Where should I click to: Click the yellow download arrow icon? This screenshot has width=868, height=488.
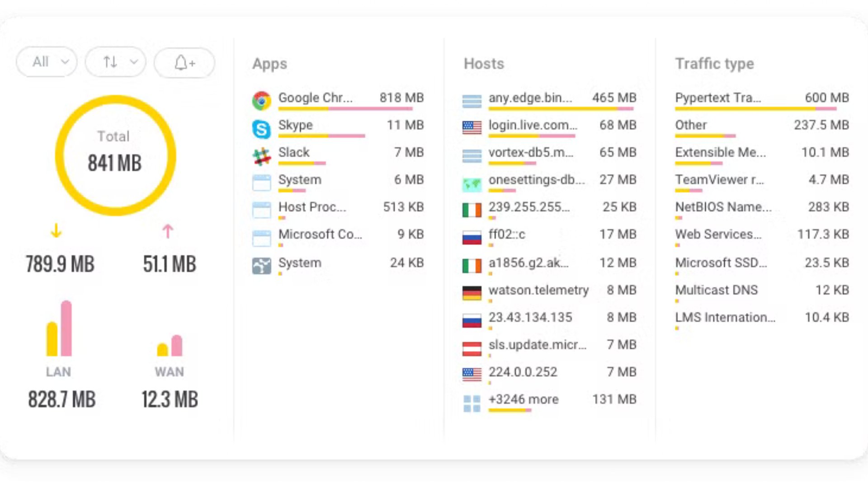point(56,230)
